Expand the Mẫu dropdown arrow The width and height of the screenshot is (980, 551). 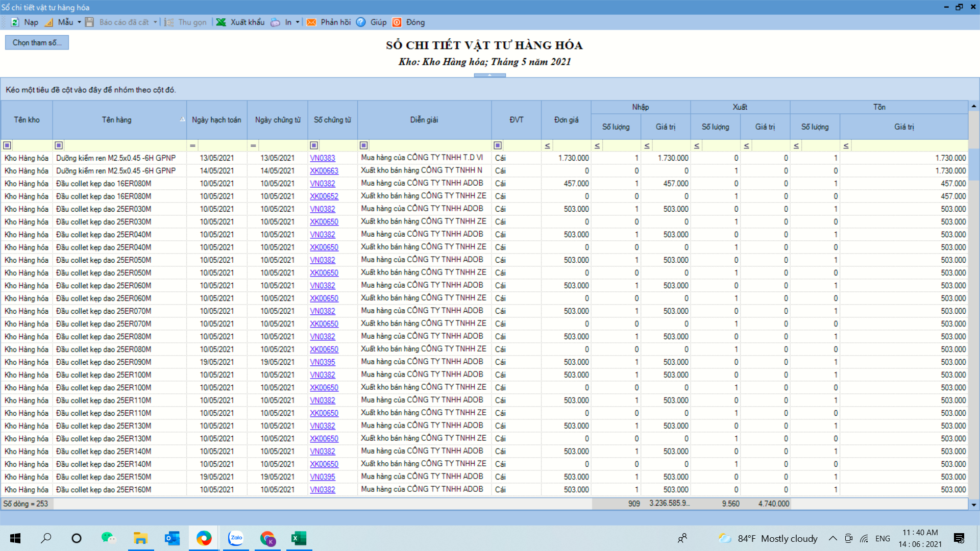click(79, 22)
